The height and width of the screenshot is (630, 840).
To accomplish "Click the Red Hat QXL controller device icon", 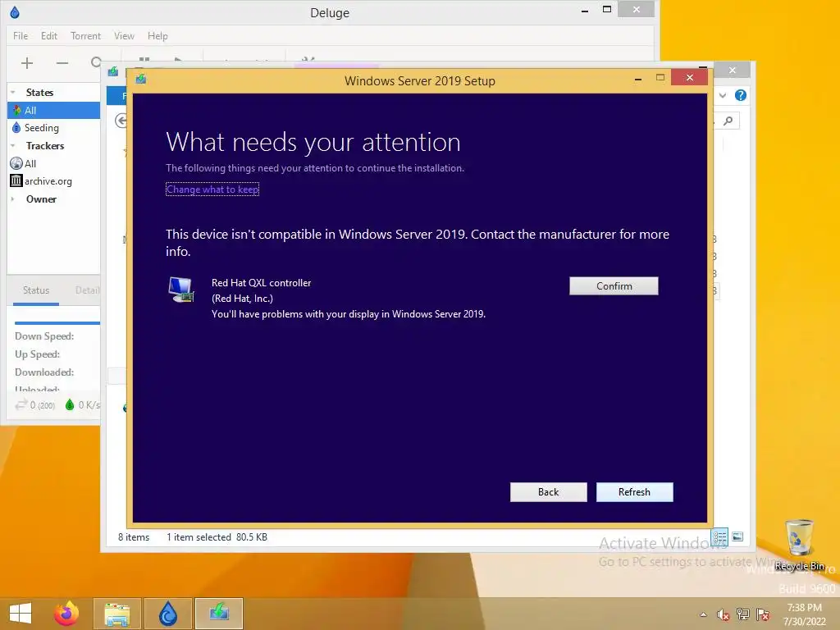I will click(181, 290).
